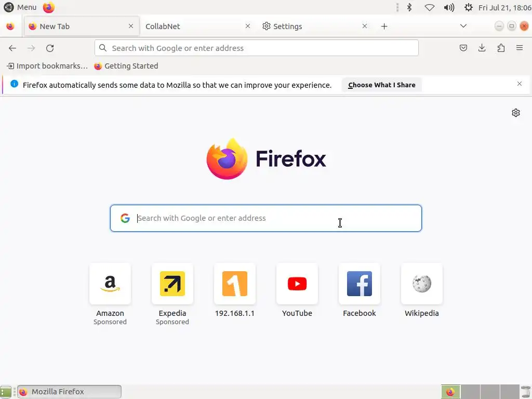Viewport: 532px width, 399px height.
Task: Open the new tab personalize gear icon
Action: click(516, 113)
